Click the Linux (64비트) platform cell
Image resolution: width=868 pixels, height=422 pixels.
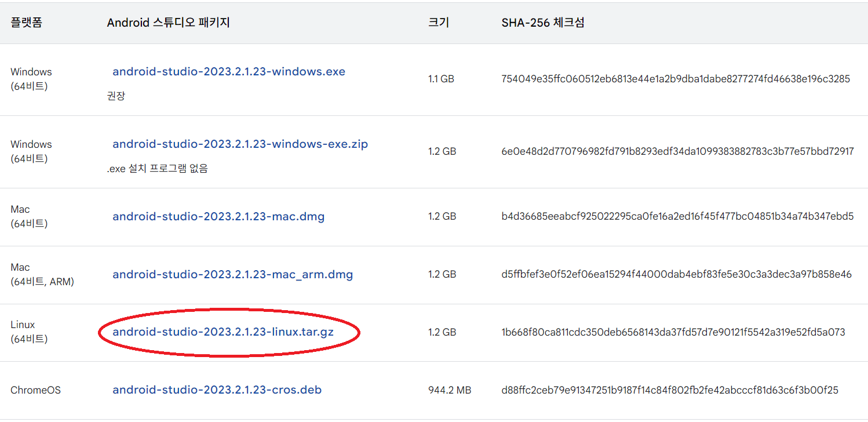pos(29,332)
